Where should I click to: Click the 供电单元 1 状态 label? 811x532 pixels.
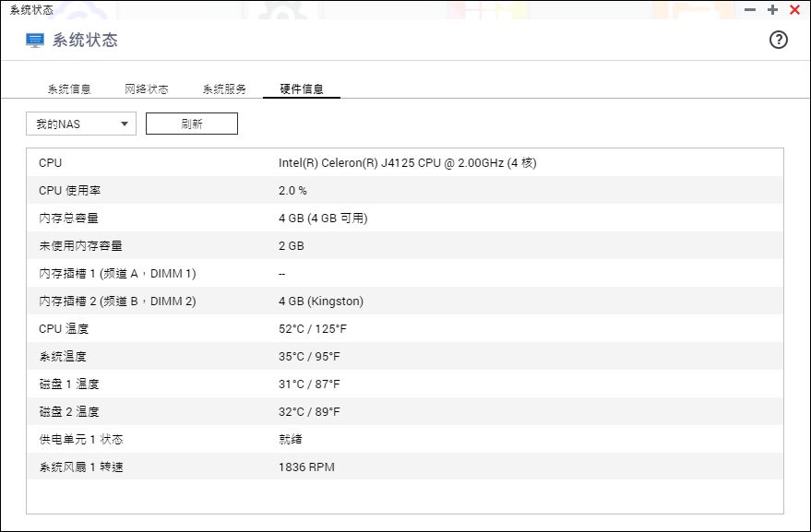[x=81, y=440]
